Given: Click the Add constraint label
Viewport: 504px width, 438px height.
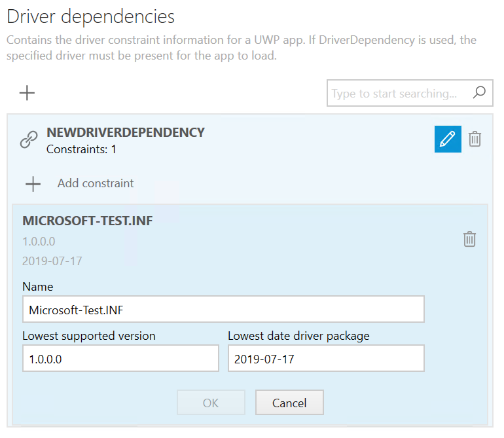Looking at the screenshot, I should [x=96, y=183].
